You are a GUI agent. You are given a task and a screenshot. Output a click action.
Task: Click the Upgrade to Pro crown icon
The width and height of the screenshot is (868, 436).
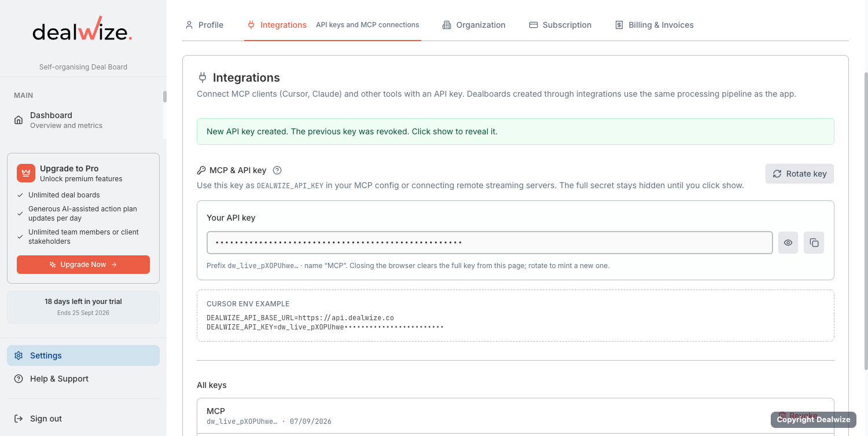point(26,173)
